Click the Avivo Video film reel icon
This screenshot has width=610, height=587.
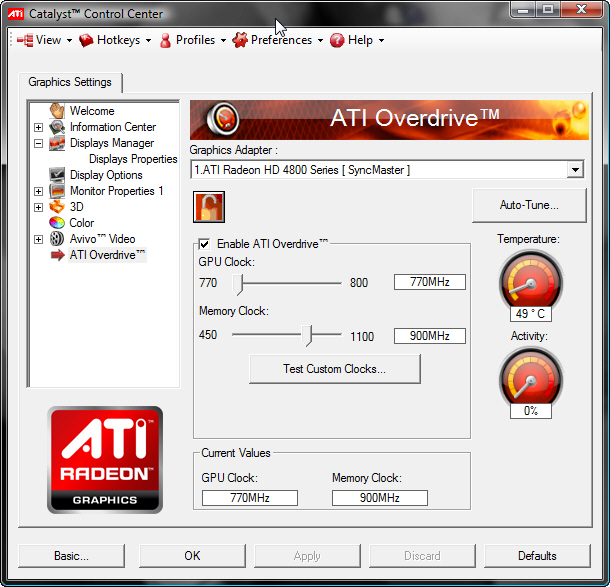point(57,239)
